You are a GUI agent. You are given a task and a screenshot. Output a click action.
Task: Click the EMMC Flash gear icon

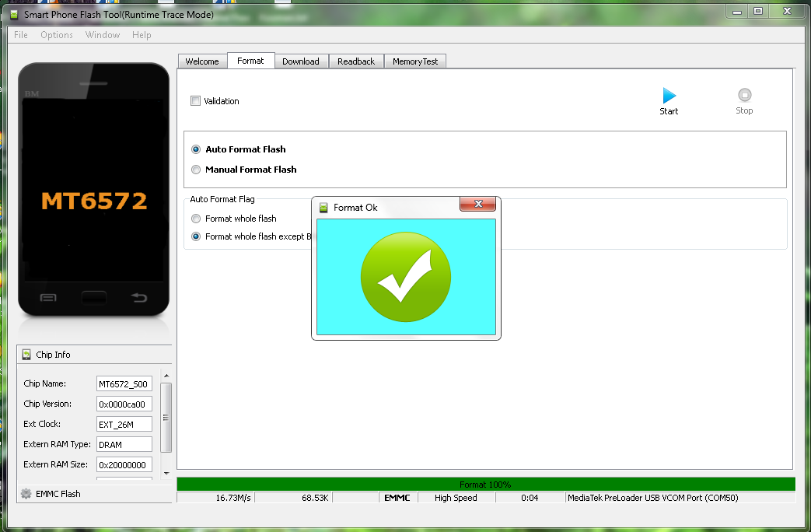pos(26,494)
